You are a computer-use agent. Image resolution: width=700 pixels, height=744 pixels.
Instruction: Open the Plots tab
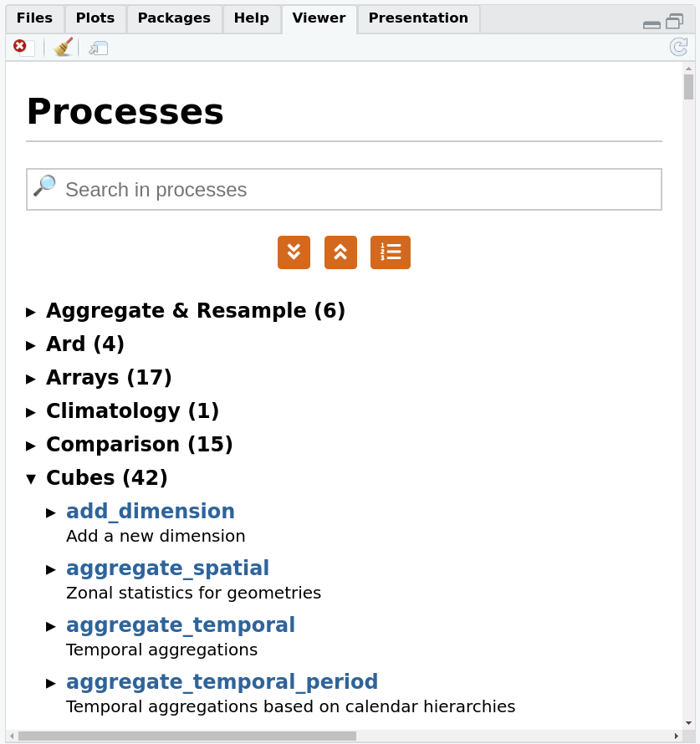[95, 18]
